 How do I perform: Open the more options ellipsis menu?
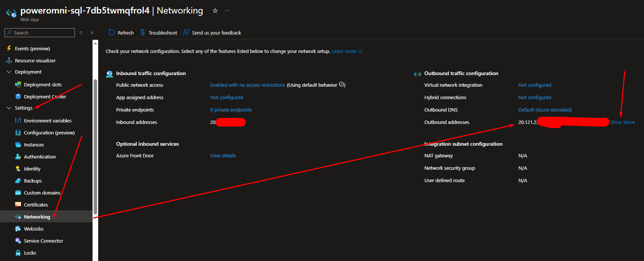point(227,11)
